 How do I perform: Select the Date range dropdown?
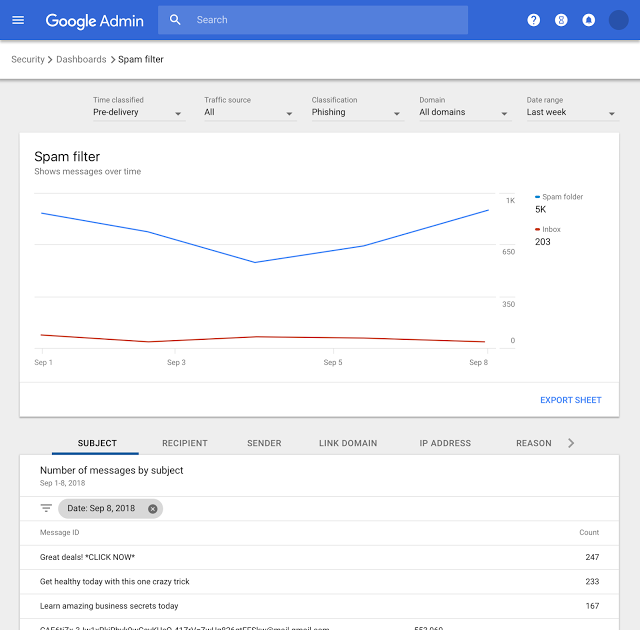pos(571,113)
